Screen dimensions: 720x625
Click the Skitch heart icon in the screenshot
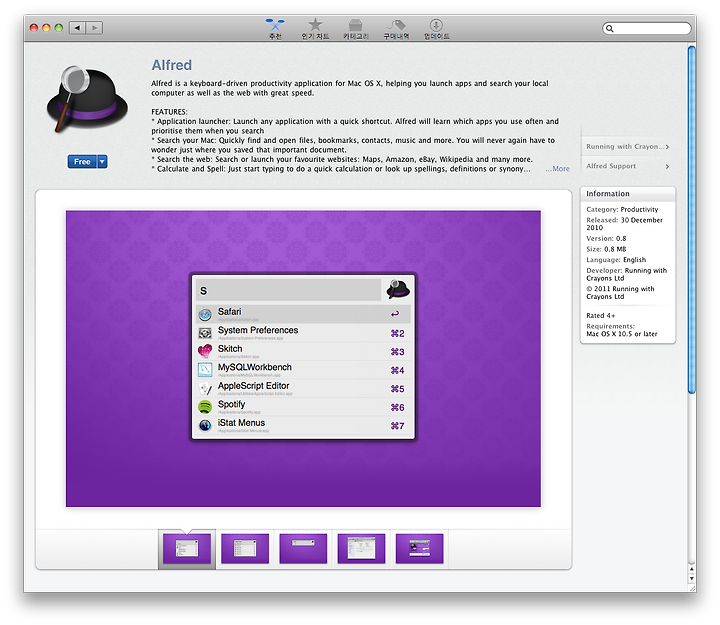(x=205, y=351)
